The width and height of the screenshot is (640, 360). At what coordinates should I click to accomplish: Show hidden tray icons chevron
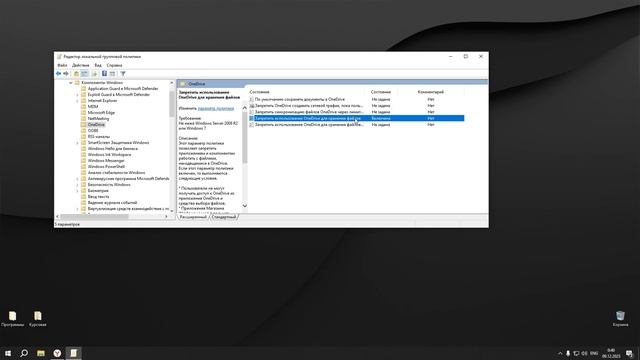(x=560, y=353)
